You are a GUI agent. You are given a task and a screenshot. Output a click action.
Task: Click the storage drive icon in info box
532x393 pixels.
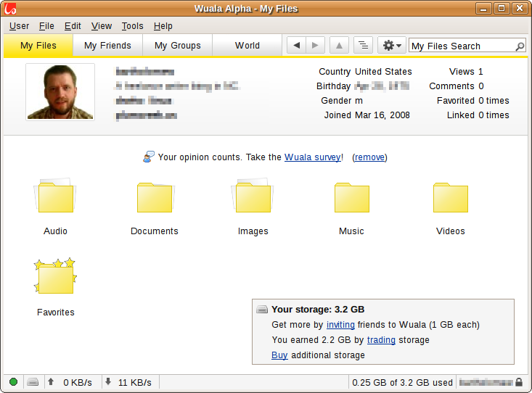click(262, 309)
